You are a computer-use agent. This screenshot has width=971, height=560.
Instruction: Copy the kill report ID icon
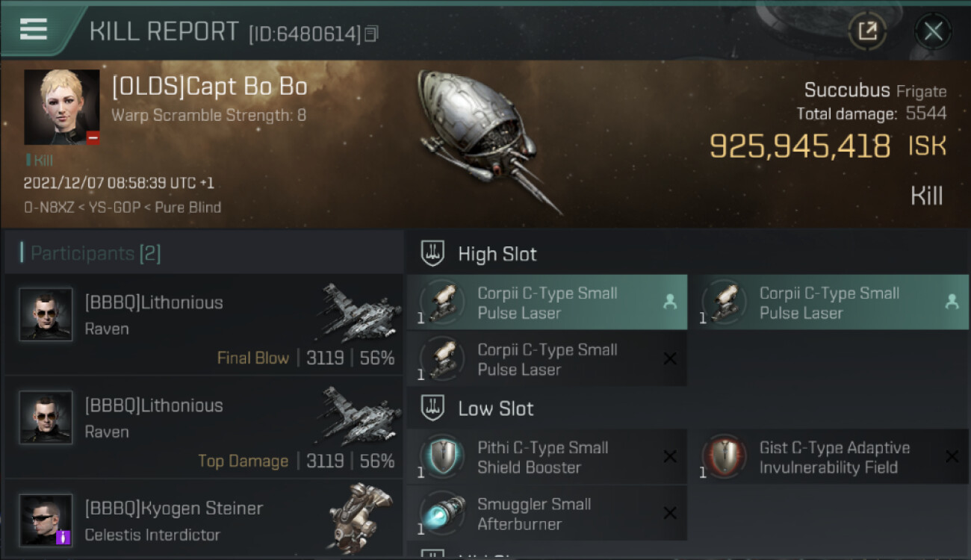371,34
